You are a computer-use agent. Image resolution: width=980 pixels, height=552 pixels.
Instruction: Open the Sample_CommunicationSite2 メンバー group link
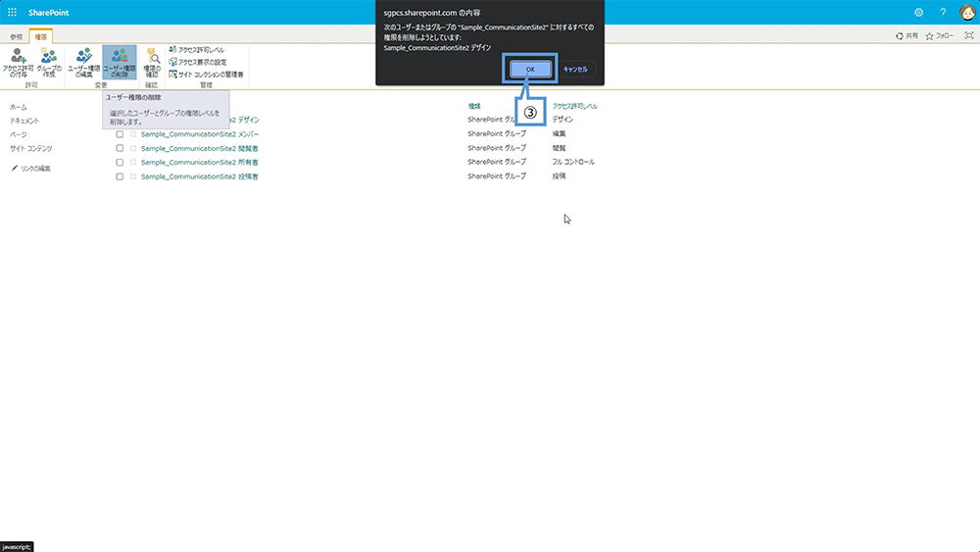199,133
